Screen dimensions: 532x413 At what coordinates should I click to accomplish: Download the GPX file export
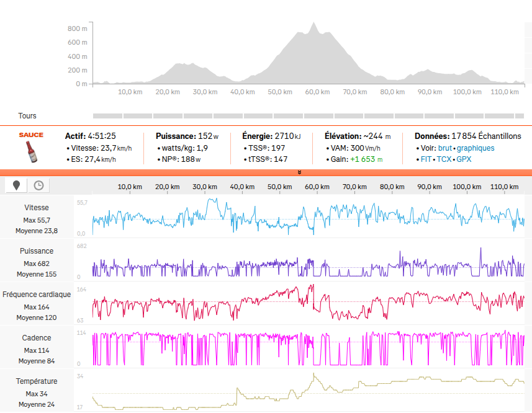[464, 159]
